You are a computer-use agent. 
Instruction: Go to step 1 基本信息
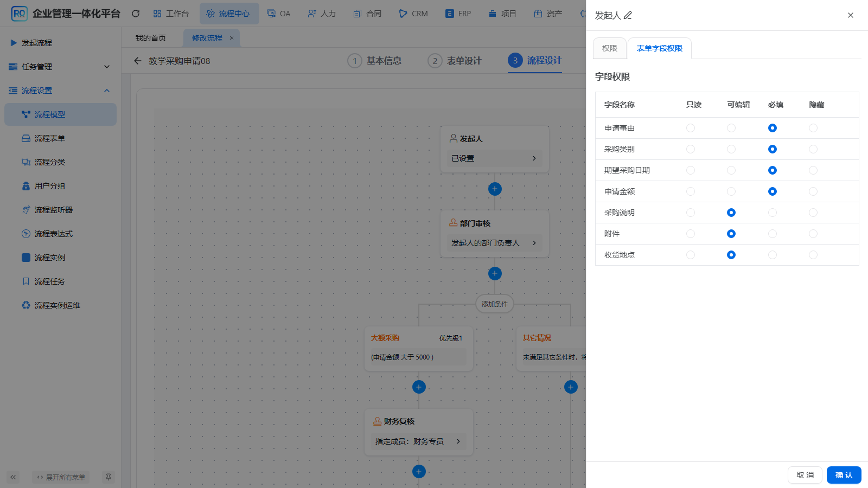coord(374,61)
